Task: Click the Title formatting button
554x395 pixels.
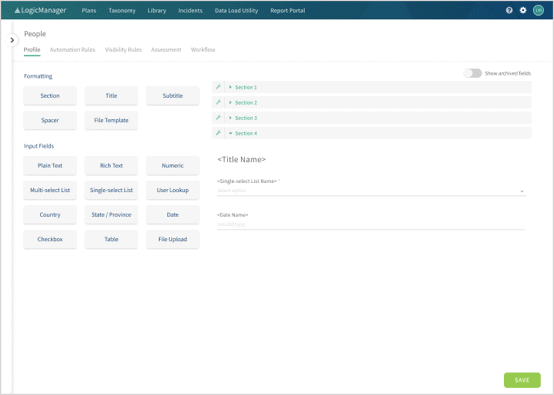Action: click(x=111, y=96)
